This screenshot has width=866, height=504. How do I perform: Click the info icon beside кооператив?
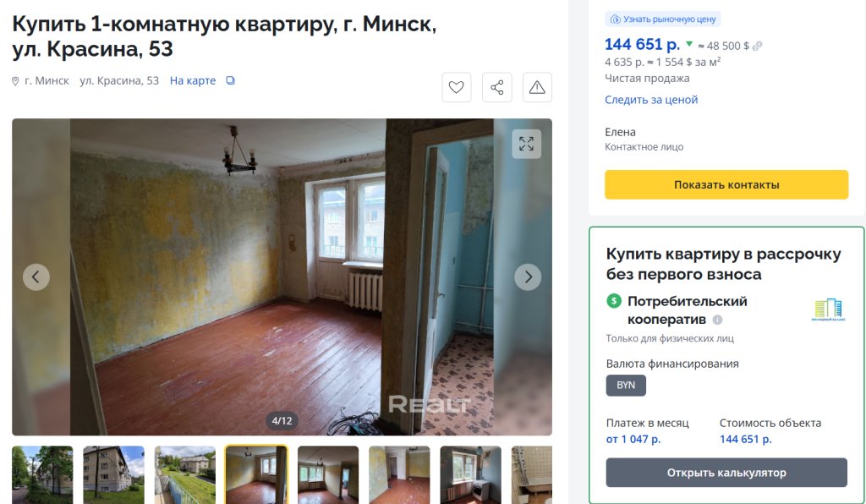[717, 320]
